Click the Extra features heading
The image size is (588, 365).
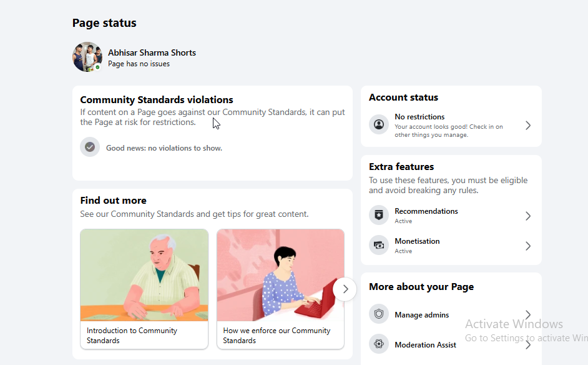tap(401, 167)
